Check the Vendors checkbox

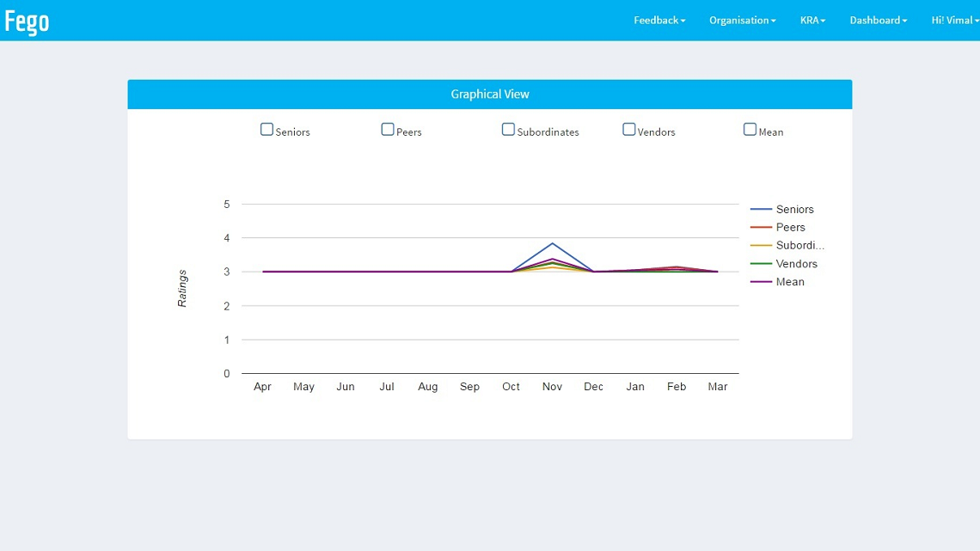click(629, 130)
